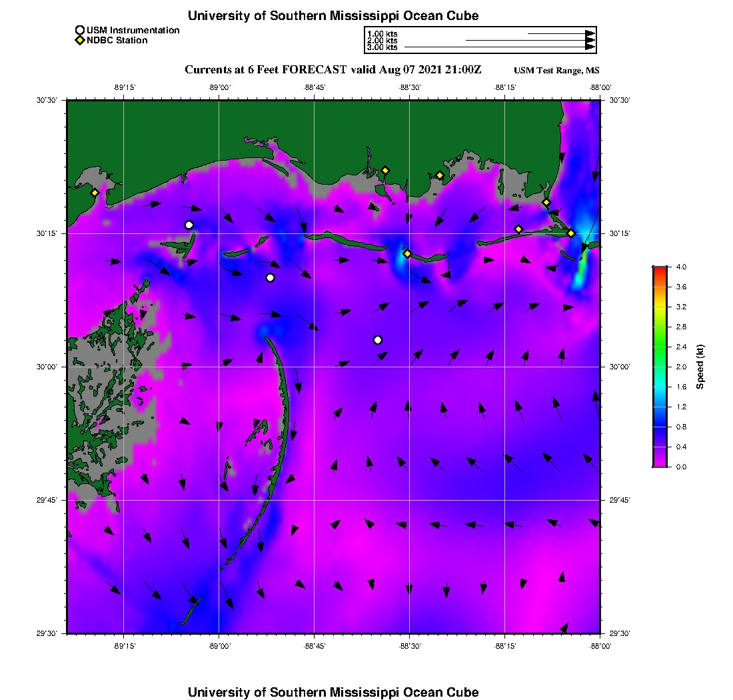Pick the southeastern-most white USM instrumentation circle
Viewport: 733px width, 700px height.
tap(378, 340)
